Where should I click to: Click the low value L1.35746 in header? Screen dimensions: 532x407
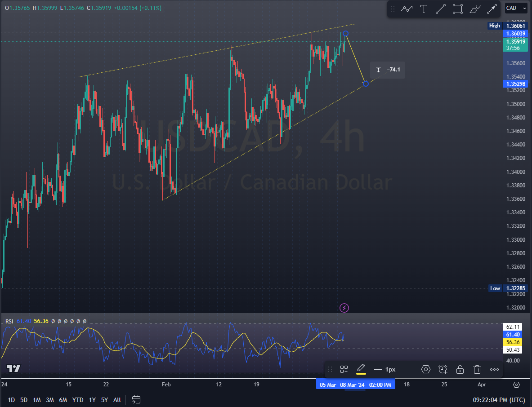(72, 8)
